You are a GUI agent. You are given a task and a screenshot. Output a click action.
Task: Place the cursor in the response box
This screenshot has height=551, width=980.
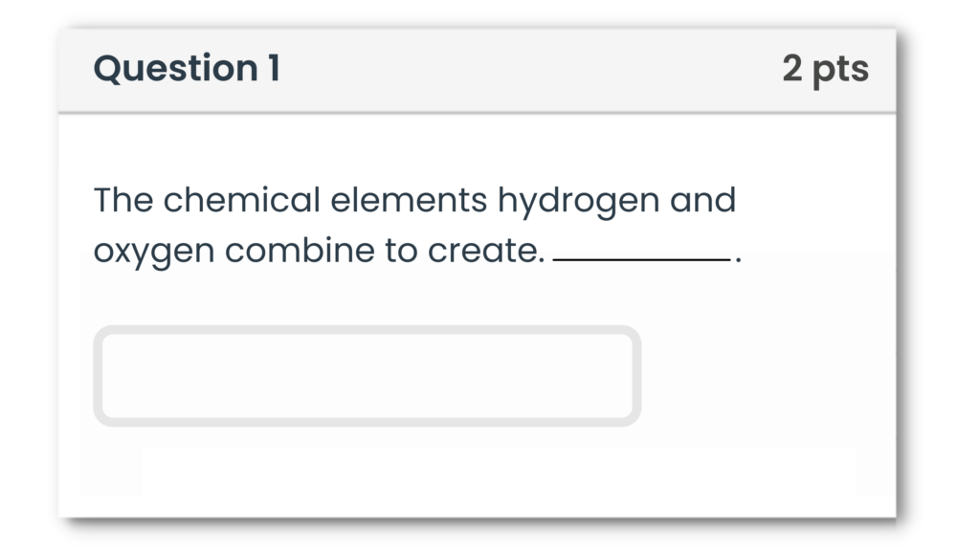point(367,377)
